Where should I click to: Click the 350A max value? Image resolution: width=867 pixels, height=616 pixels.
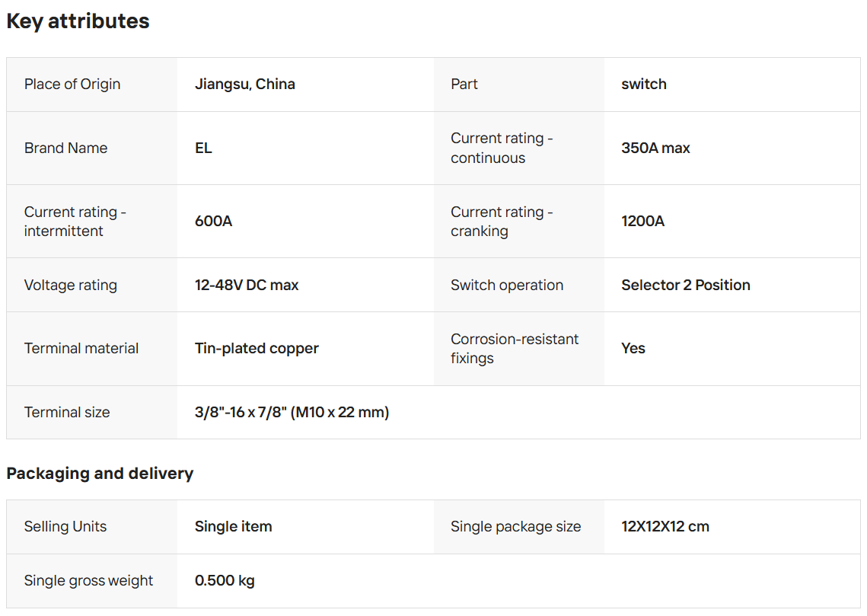655,148
